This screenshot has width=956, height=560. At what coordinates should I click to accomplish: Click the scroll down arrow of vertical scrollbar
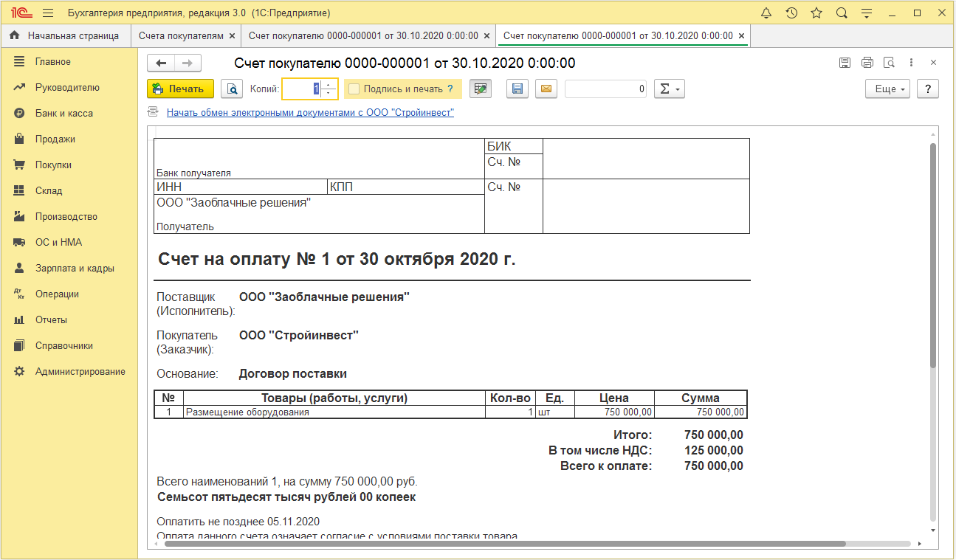(933, 530)
